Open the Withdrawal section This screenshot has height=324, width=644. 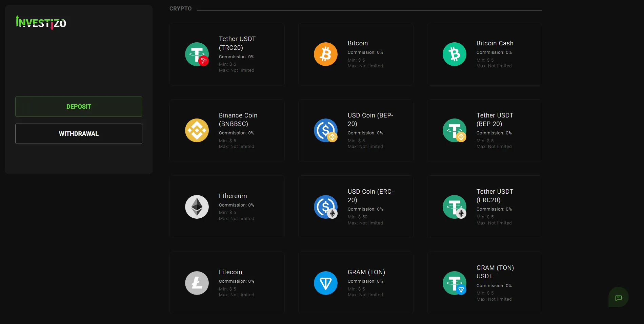79,134
